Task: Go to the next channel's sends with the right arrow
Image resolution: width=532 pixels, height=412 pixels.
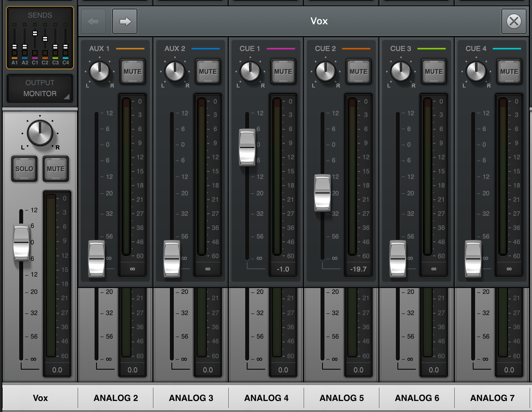Action: pos(125,21)
